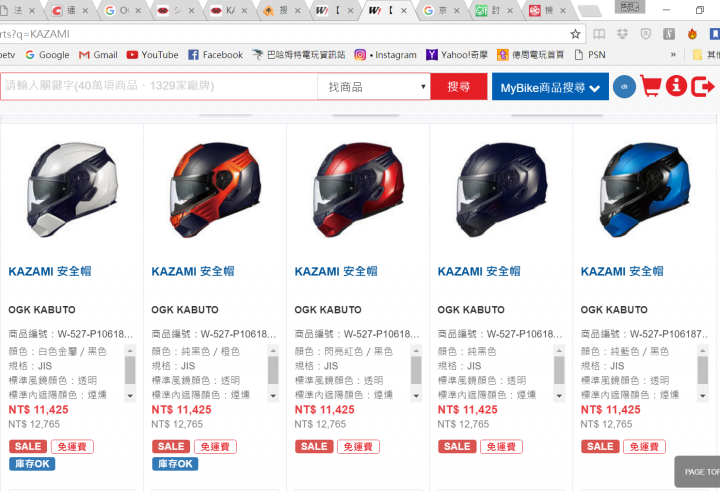Open the Yahoo!奇摩 bookmark

(457, 55)
